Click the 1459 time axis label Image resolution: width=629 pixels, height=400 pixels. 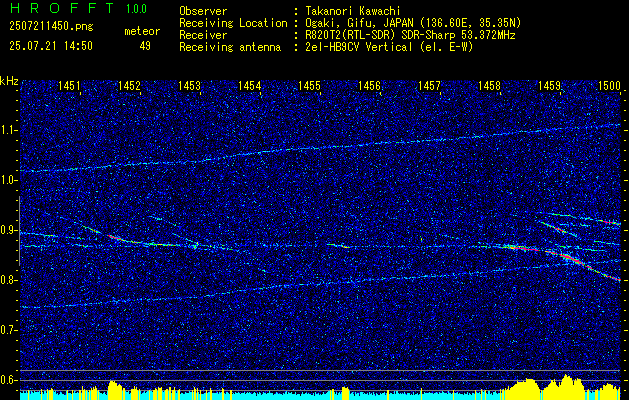click(x=549, y=85)
